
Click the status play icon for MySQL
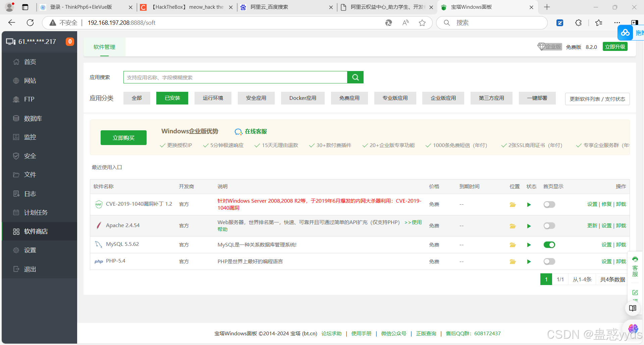529,245
